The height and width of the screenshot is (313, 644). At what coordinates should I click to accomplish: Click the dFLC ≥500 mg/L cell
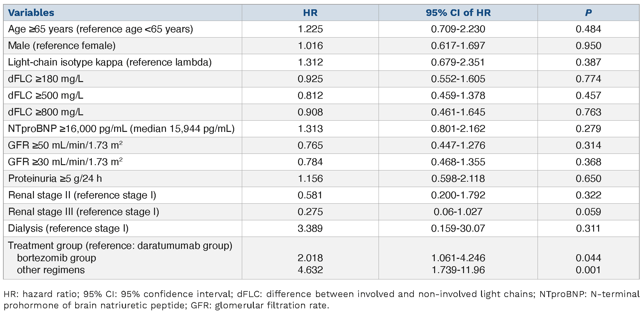(46, 95)
